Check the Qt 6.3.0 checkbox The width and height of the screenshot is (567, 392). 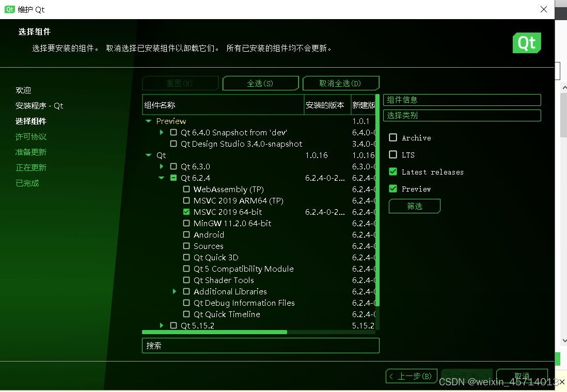[x=174, y=166]
